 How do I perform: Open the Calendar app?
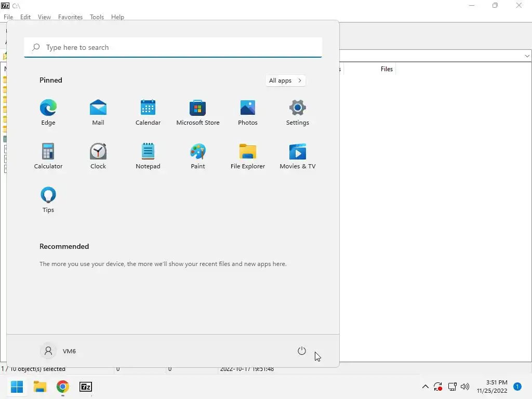(148, 113)
